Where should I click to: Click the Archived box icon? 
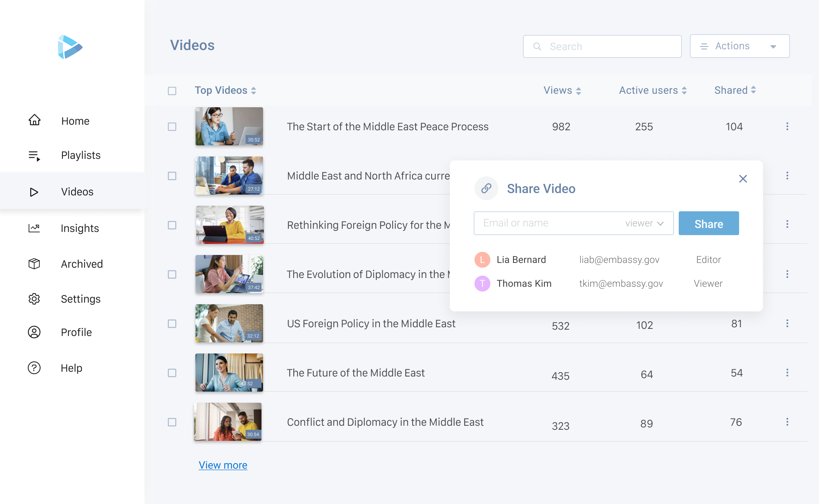(34, 264)
